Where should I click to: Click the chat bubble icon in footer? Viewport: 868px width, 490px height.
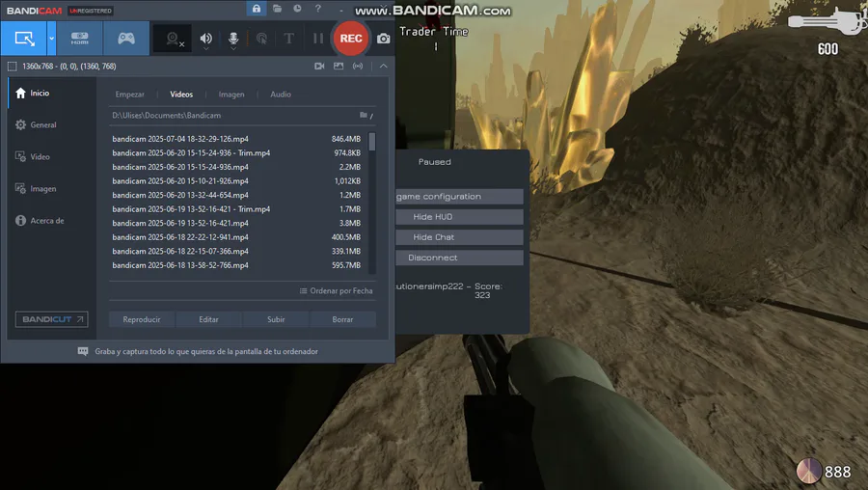[83, 351]
